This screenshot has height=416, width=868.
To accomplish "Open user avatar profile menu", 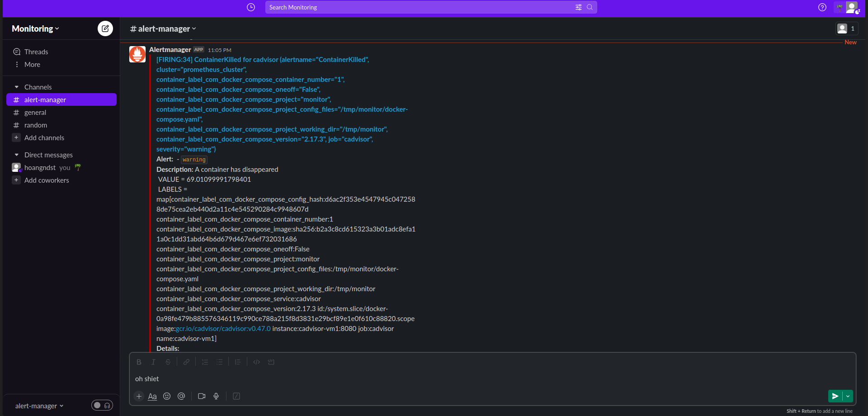I will coord(852,7).
